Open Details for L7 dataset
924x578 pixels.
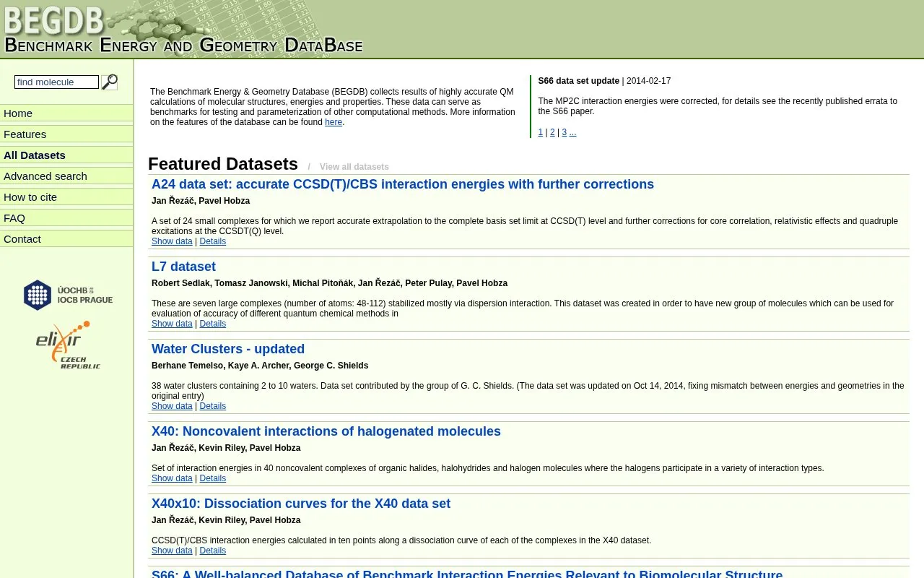213,324
